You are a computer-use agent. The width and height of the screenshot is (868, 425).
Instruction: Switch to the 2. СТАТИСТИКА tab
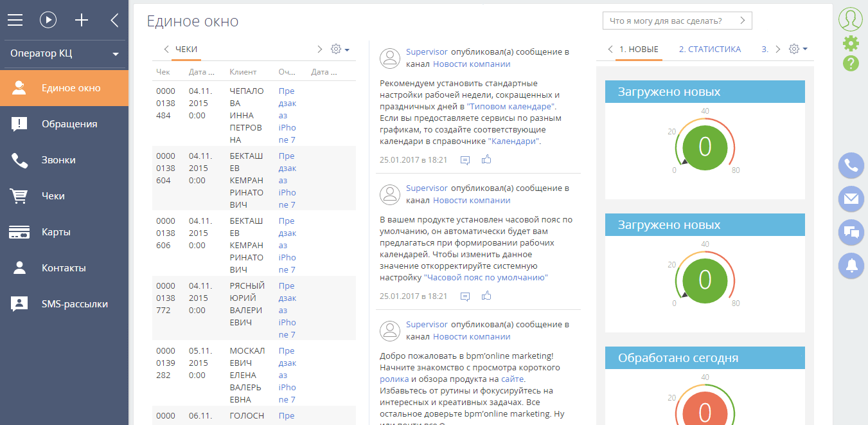[710, 50]
